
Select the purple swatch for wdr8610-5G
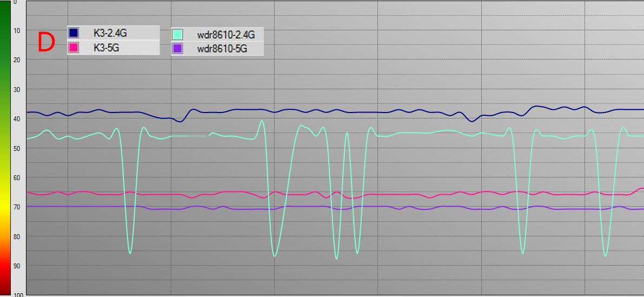click(x=178, y=49)
